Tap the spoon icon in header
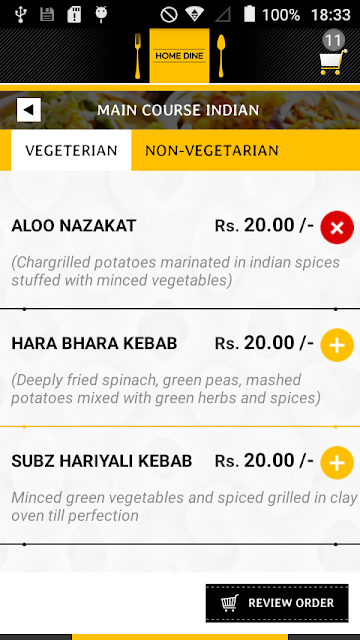Screen dimensions: 360x640 221,56
